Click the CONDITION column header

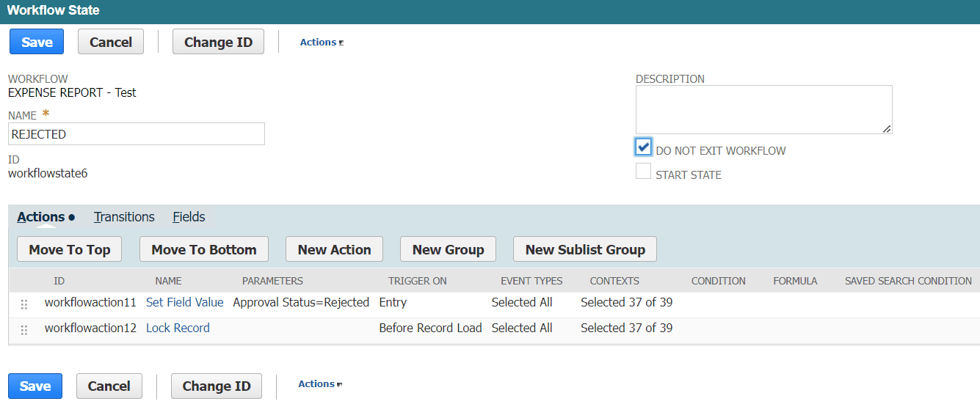[x=718, y=281]
